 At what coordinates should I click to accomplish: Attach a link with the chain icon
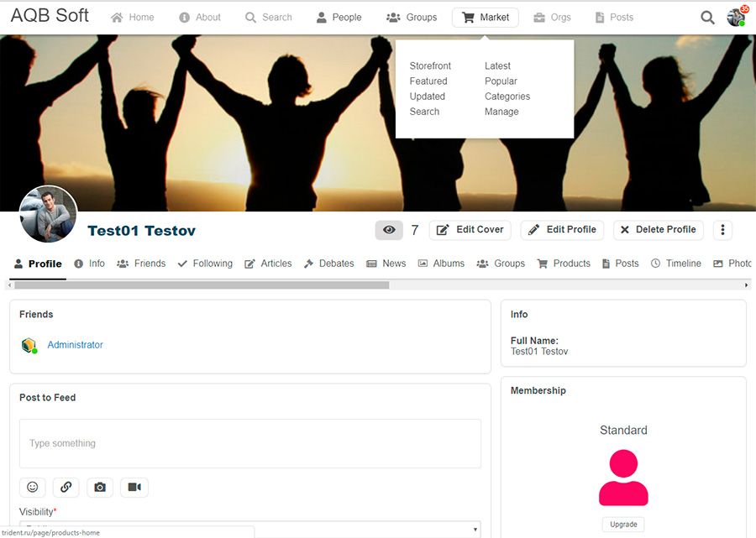(66, 487)
